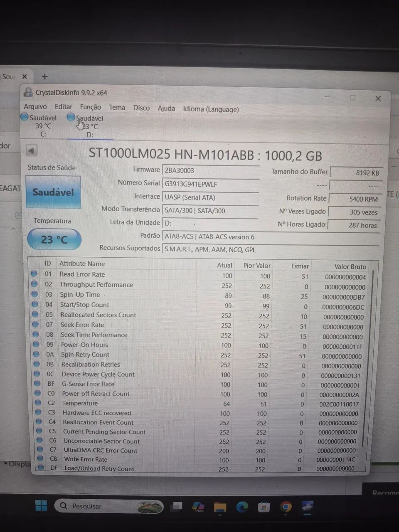Screen dimensions: 399x532
Task: Click the Saudável health status button
Action: pos(53,192)
